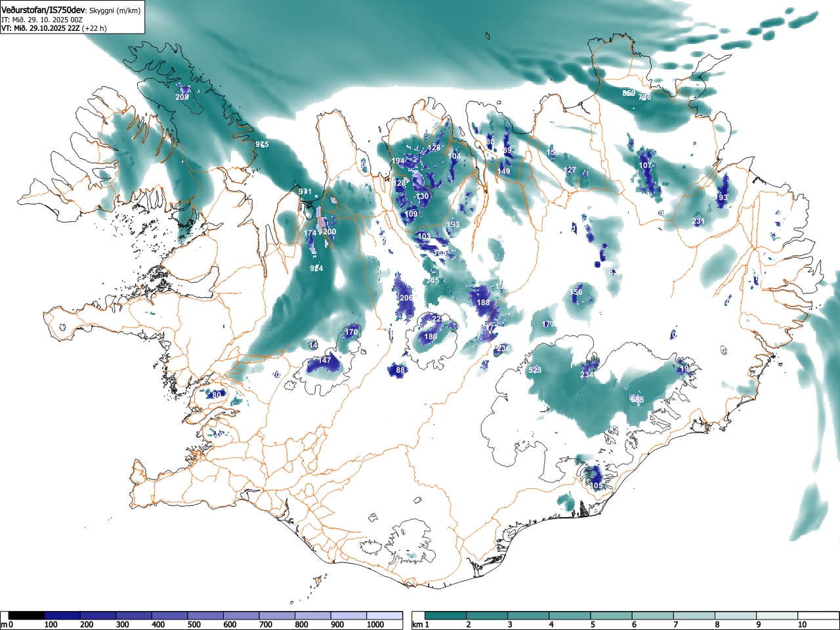Click the darkest teal 1–2 km legend swatch
Viewport: 840px width, 630px height.
pyautogui.click(x=446, y=616)
